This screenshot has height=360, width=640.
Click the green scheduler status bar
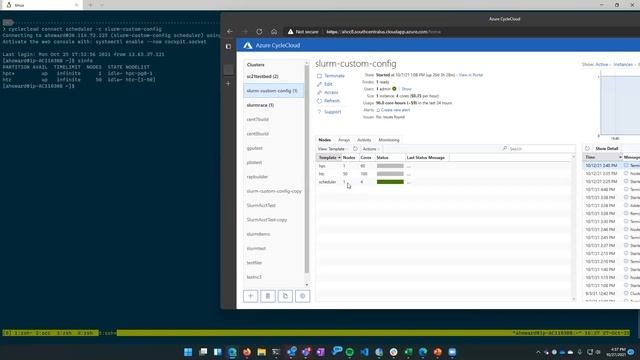[x=390, y=182]
